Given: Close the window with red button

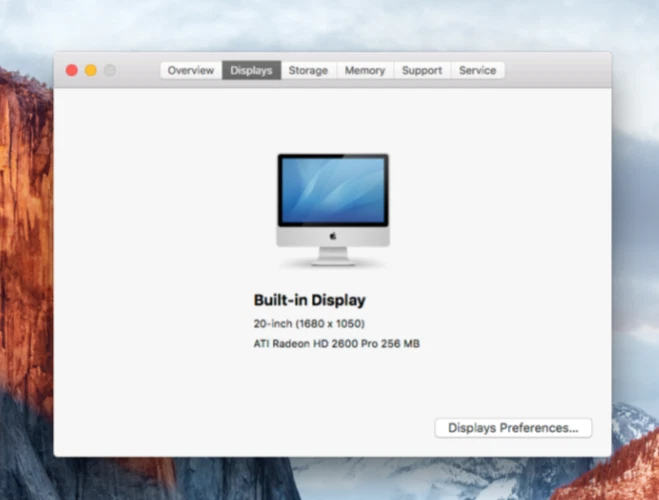Looking at the screenshot, I should [72, 70].
